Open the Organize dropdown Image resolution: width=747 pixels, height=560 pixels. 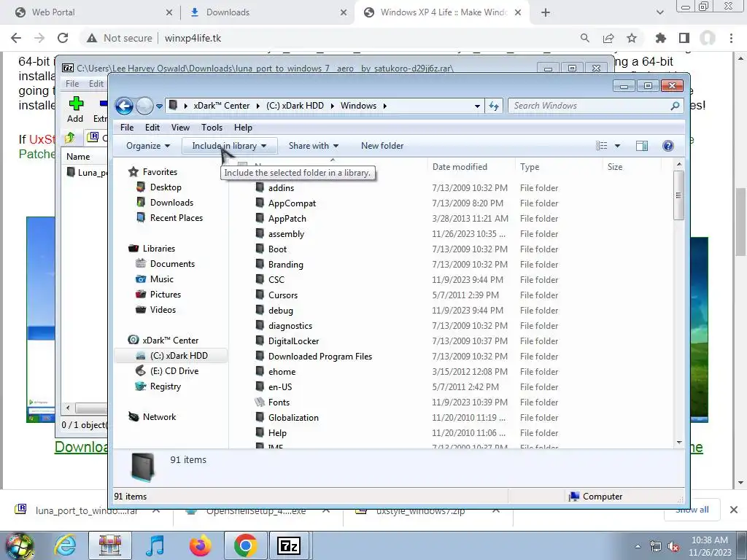pyautogui.click(x=147, y=146)
